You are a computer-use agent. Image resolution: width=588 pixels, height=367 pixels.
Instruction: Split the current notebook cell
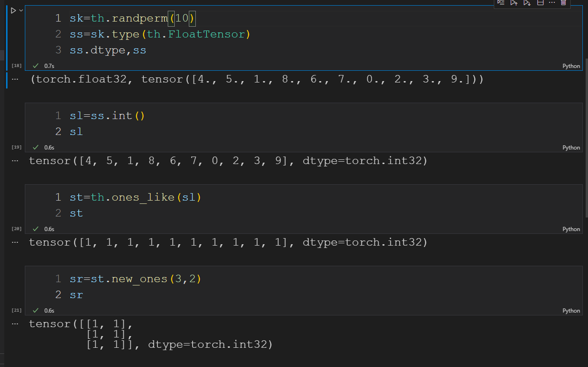[540, 3]
